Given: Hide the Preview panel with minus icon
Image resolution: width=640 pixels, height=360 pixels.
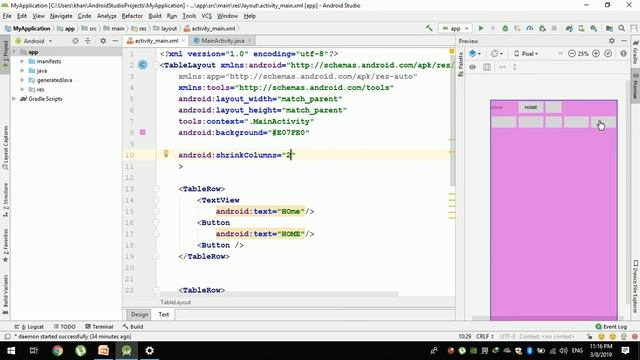Looking at the screenshot, I should click(624, 41).
